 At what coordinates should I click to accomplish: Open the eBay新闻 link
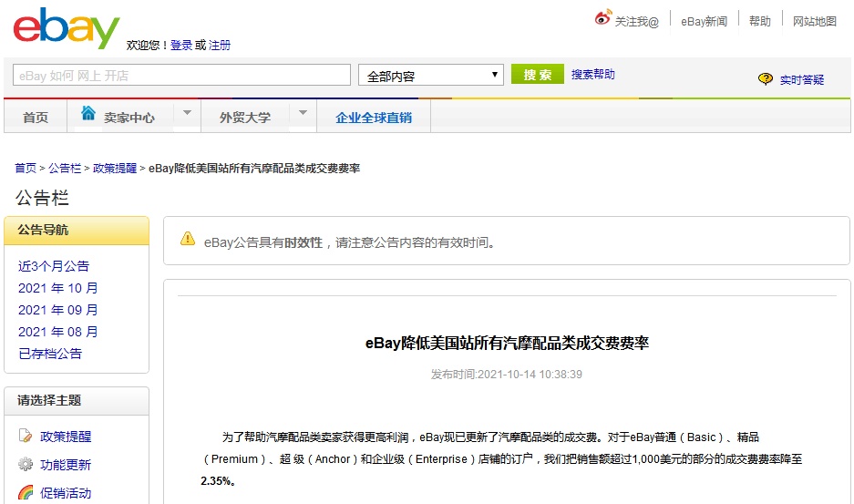pyautogui.click(x=705, y=21)
